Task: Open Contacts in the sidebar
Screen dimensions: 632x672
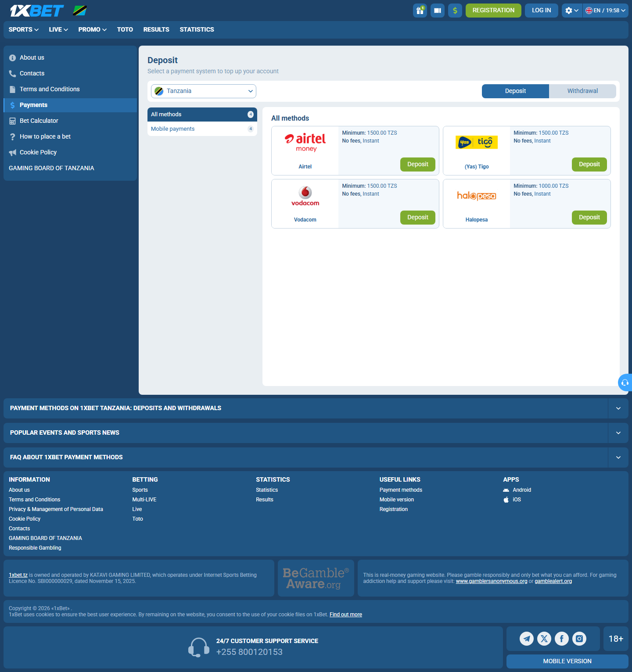Action: (70, 73)
